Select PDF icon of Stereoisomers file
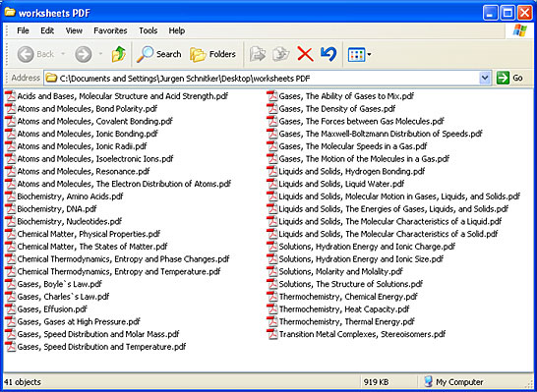This screenshot has height=392, width=537. 272,334
